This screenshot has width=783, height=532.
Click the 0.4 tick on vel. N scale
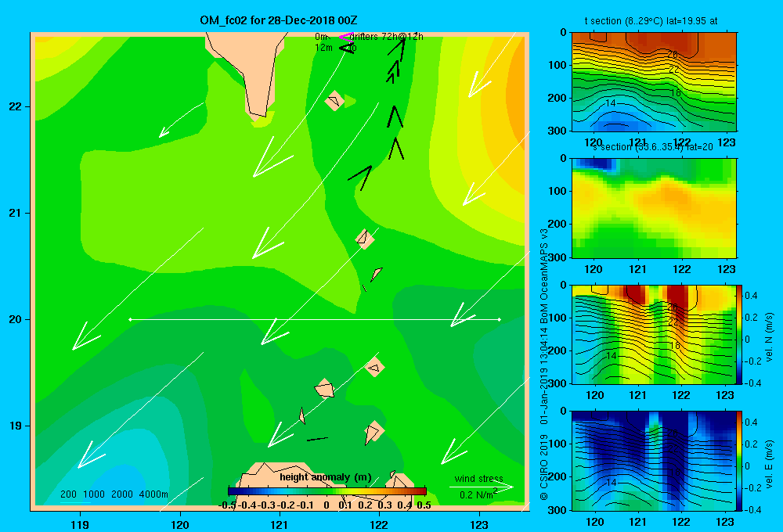click(751, 296)
